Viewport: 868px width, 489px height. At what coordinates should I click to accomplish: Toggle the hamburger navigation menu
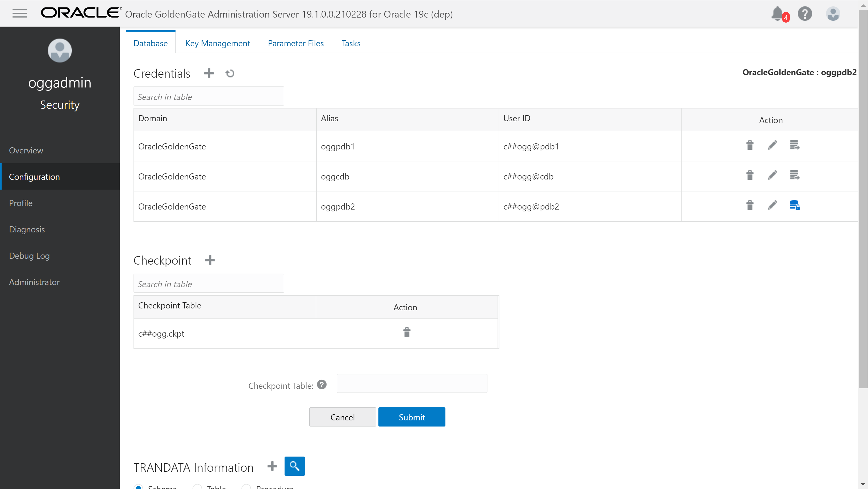coord(19,14)
